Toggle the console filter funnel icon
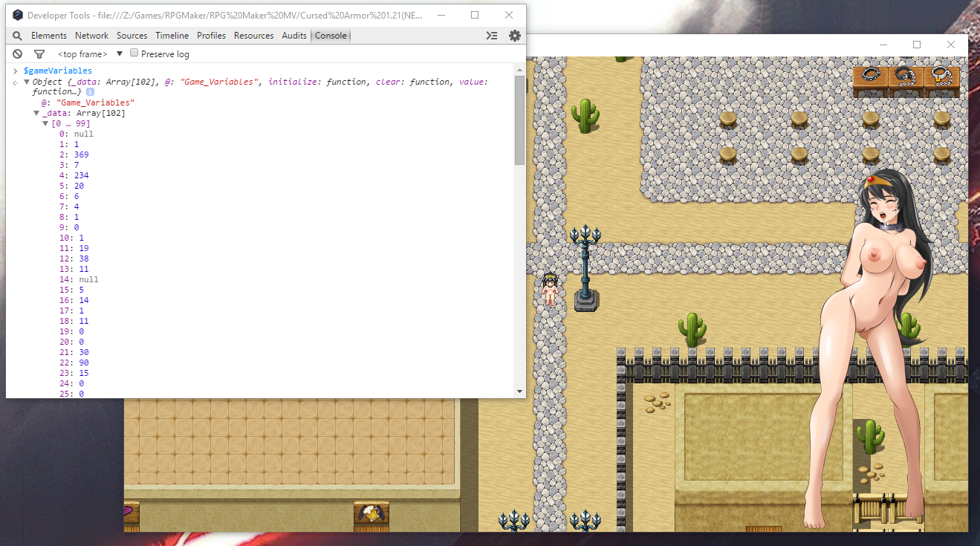This screenshot has width=980, height=546. pyautogui.click(x=39, y=54)
